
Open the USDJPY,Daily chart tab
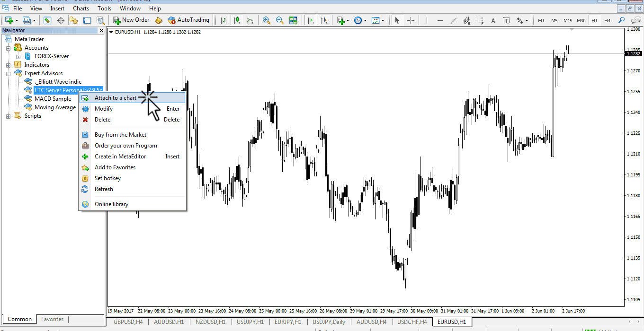coord(329,322)
